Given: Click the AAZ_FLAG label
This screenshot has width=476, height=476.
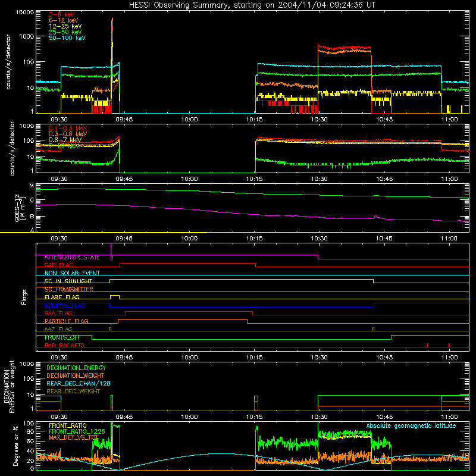Looking at the screenshot, I should 58,329.
